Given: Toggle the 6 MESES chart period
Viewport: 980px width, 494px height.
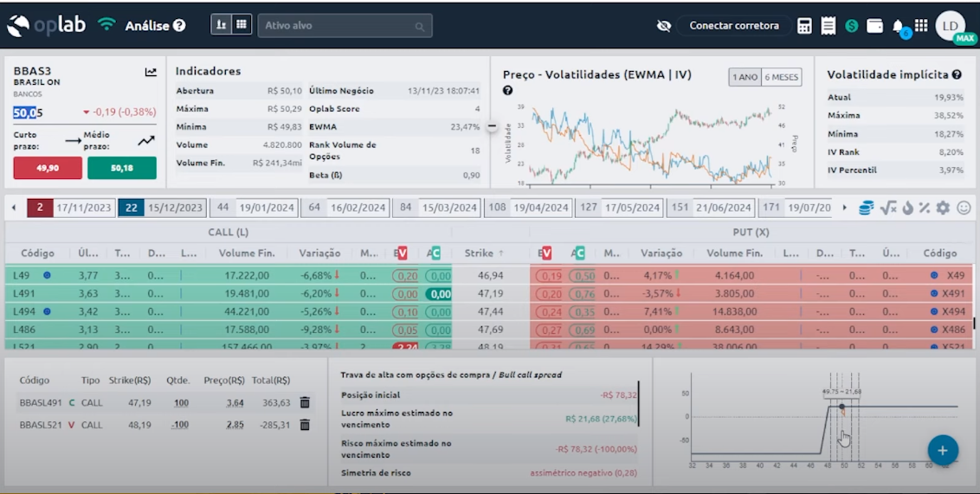Looking at the screenshot, I should [x=781, y=77].
